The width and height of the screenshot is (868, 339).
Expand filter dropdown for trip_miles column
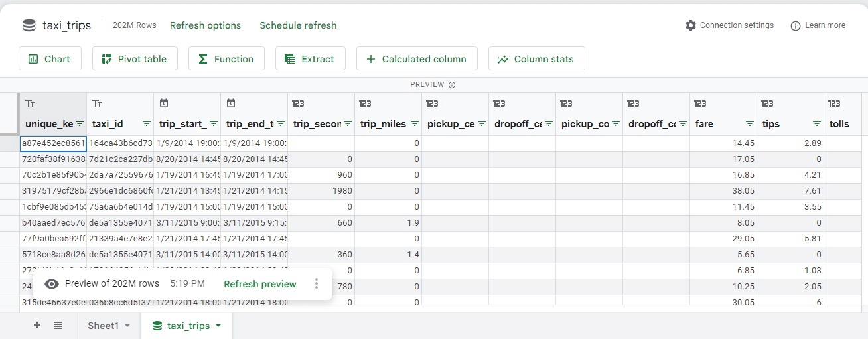point(414,124)
